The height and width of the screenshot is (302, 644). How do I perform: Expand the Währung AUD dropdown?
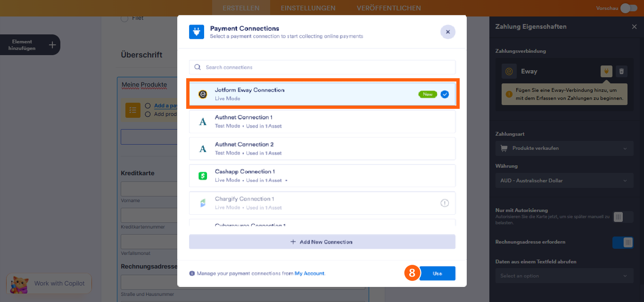564,180
